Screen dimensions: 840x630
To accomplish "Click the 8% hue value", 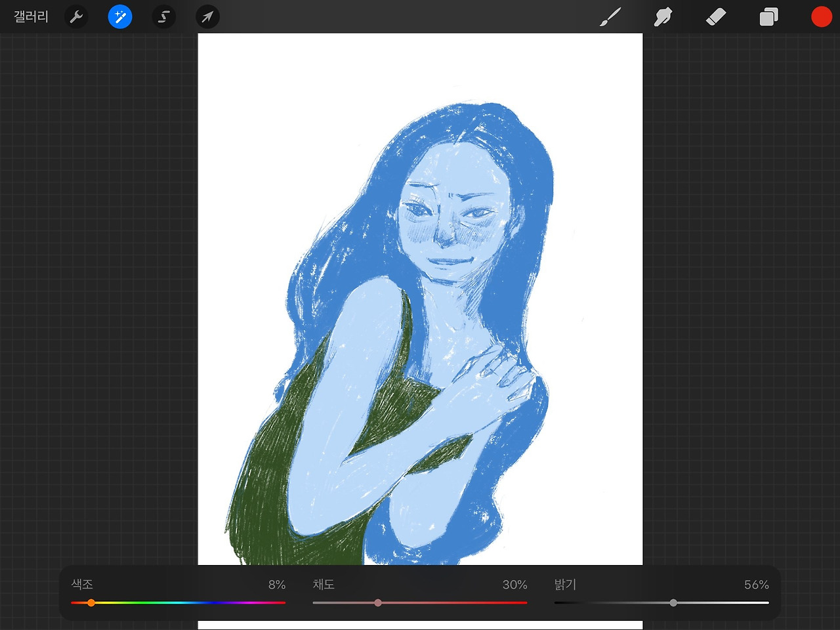I will pyautogui.click(x=277, y=585).
